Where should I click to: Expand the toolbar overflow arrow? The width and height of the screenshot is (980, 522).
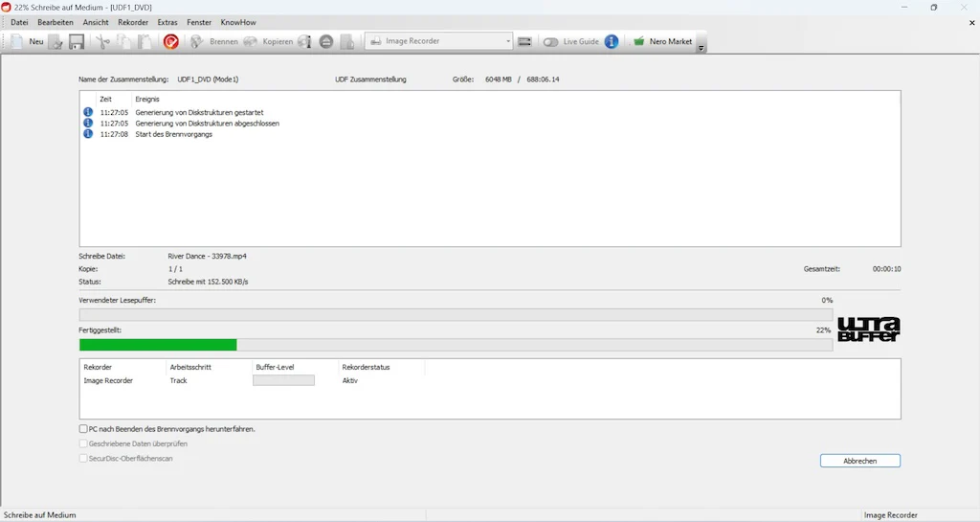click(x=701, y=48)
